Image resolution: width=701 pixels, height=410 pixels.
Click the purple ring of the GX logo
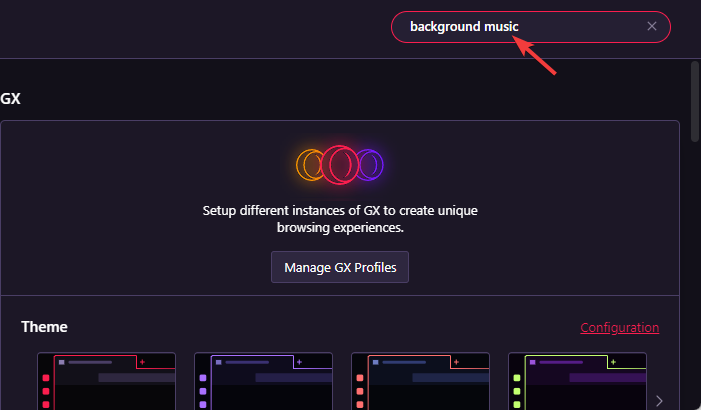(x=372, y=162)
